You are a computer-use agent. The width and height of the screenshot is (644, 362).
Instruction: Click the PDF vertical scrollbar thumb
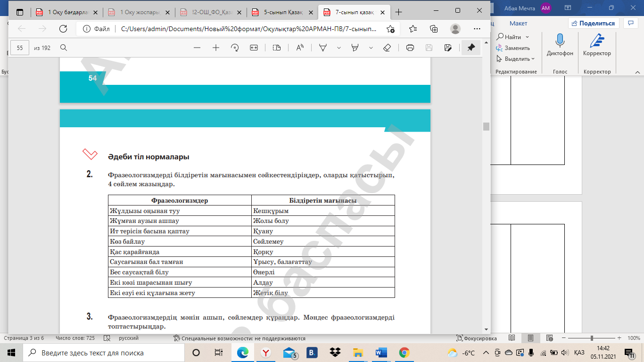click(486, 126)
